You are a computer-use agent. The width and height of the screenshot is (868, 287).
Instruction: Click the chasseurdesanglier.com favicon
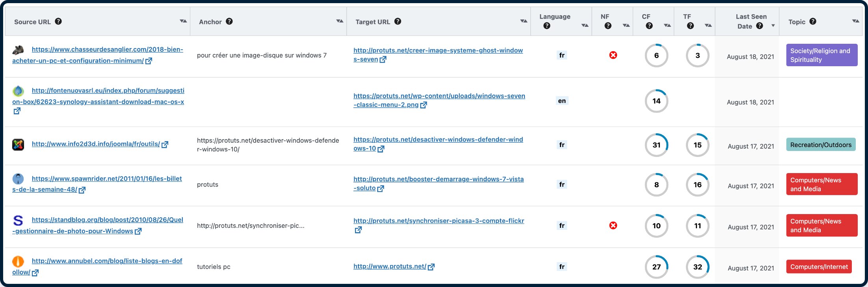18,50
